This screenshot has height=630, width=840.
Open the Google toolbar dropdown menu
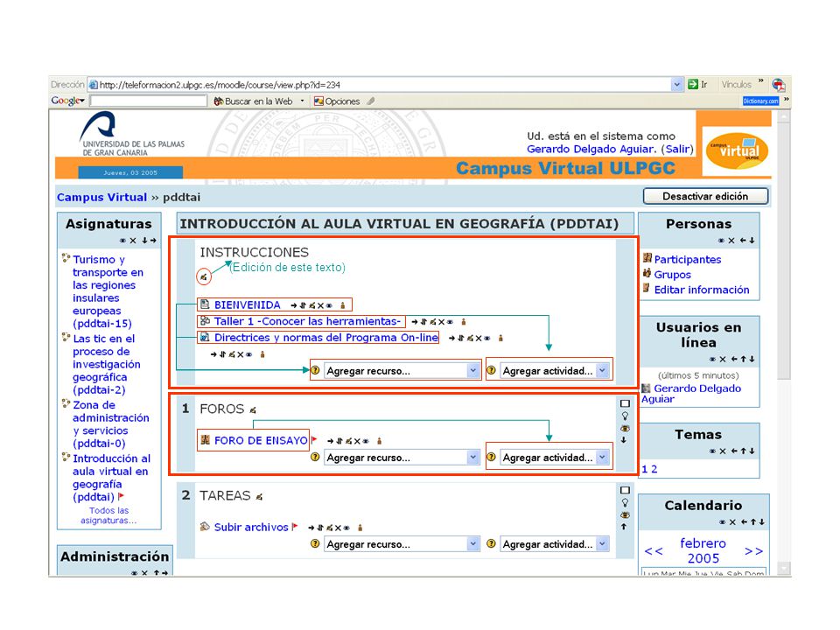(67, 101)
